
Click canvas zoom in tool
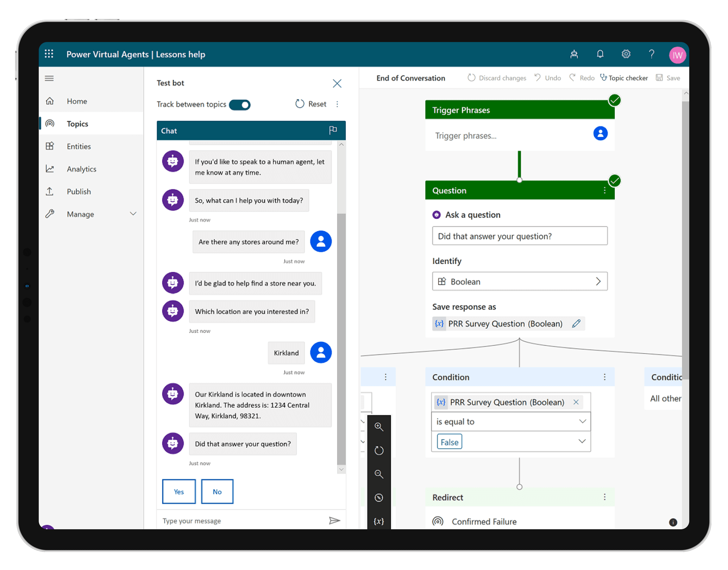click(x=378, y=427)
